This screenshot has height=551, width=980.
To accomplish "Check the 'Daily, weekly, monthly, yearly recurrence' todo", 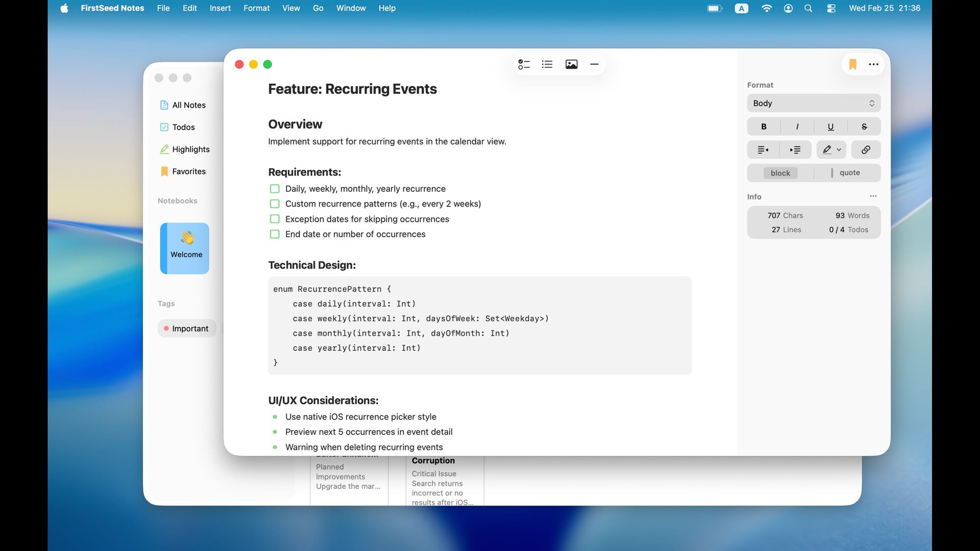I will point(275,189).
